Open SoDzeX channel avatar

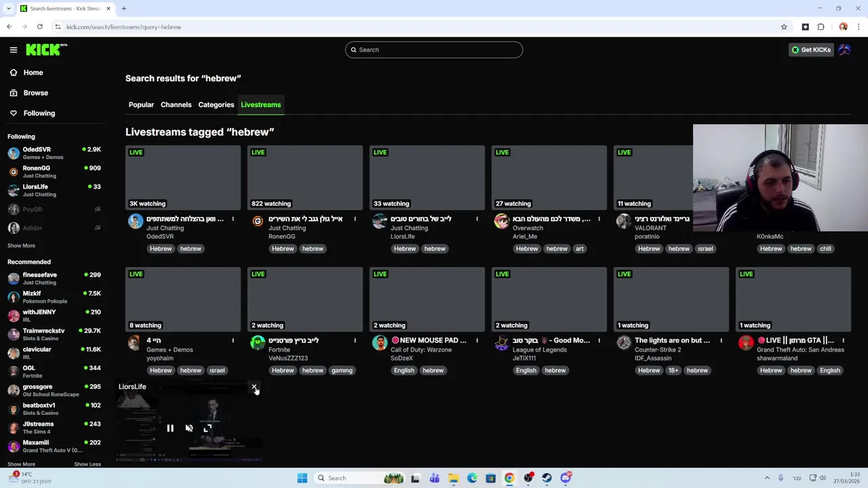[x=380, y=343]
